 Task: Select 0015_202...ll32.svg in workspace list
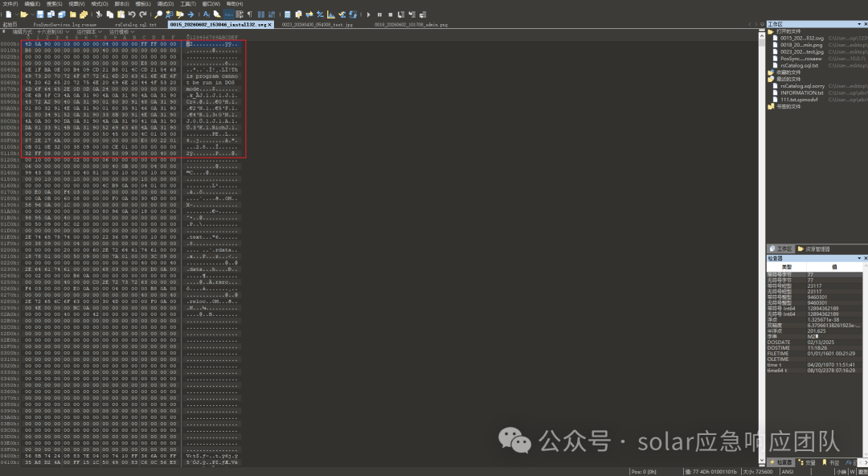pos(802,39)
